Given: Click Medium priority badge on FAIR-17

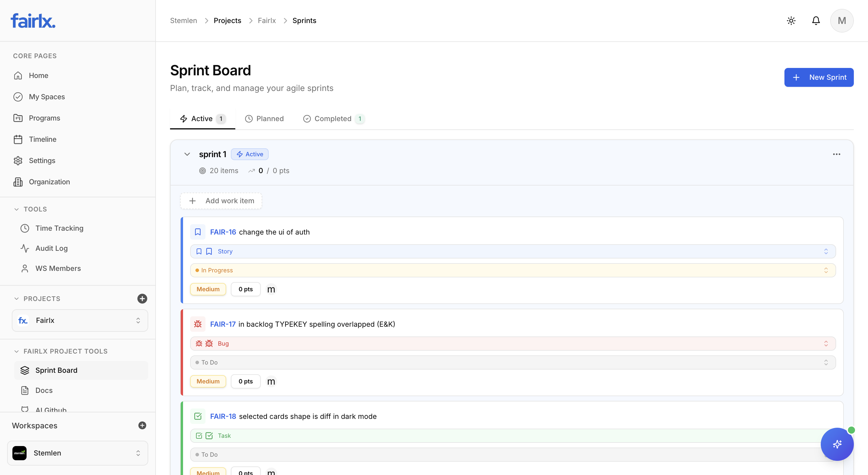Looking at the screenshot, I should (208, 381).
